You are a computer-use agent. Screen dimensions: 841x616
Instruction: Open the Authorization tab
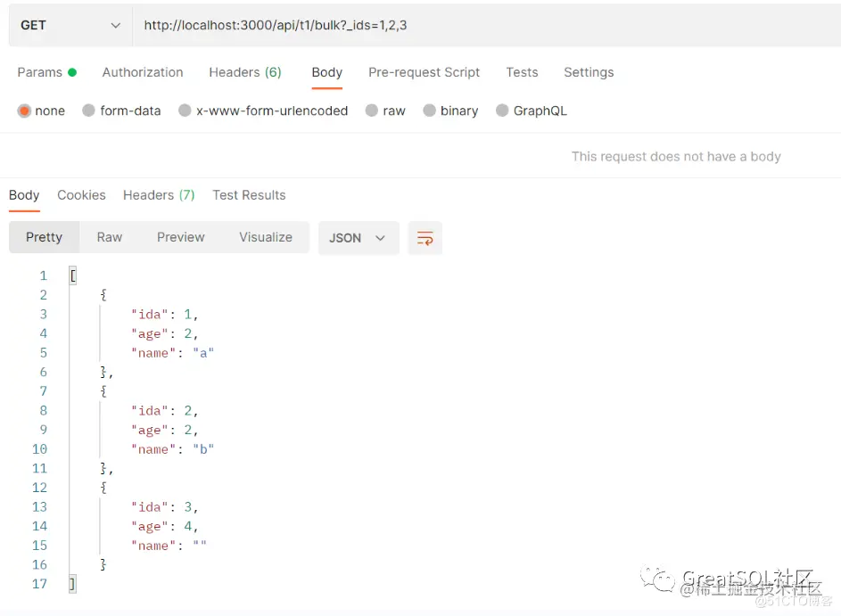[x=143, y=72]
